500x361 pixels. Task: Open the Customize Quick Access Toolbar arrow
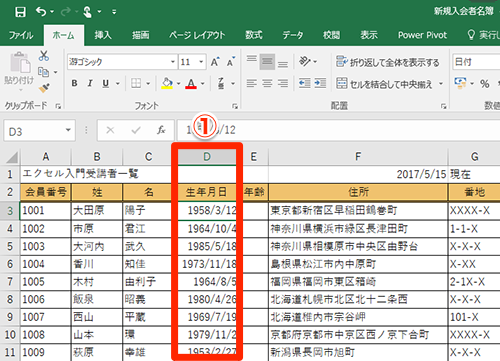[114, 12]
